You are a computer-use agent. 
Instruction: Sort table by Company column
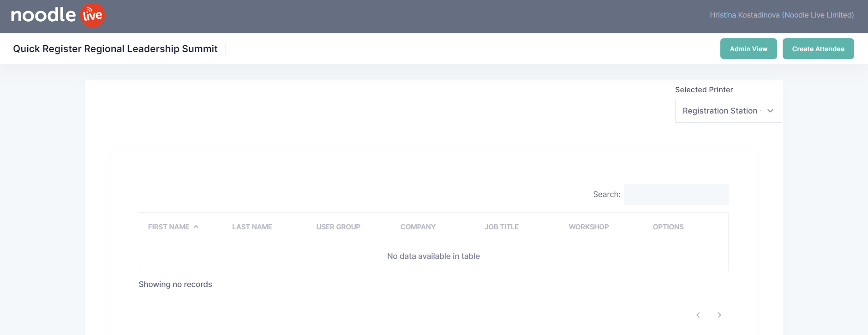click(x=418, y=227)
